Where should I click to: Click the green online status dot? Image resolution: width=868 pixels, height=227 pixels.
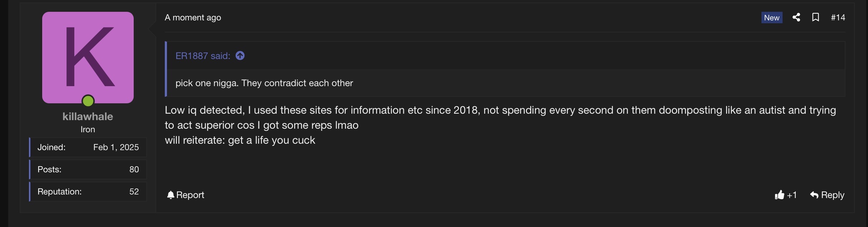pos(88,101)
